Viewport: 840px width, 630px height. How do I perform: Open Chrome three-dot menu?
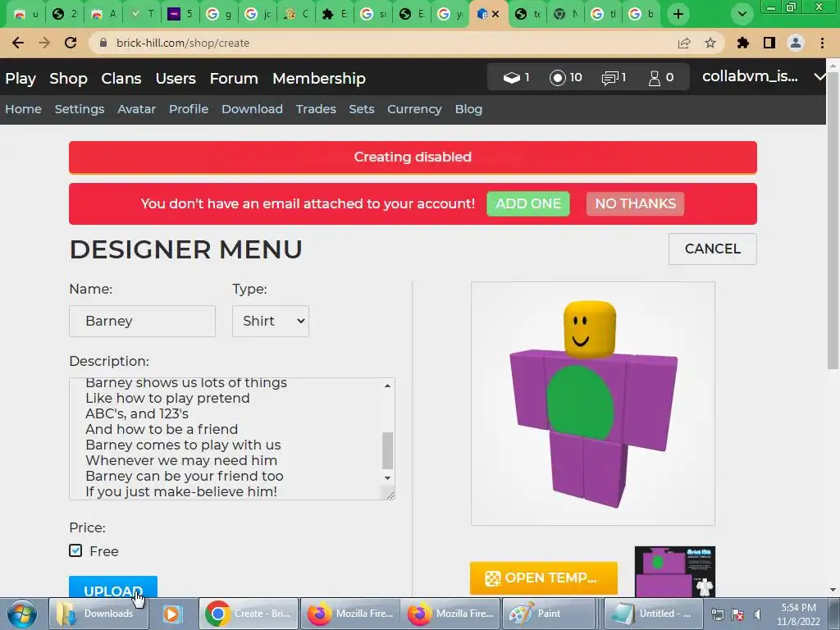822,43
